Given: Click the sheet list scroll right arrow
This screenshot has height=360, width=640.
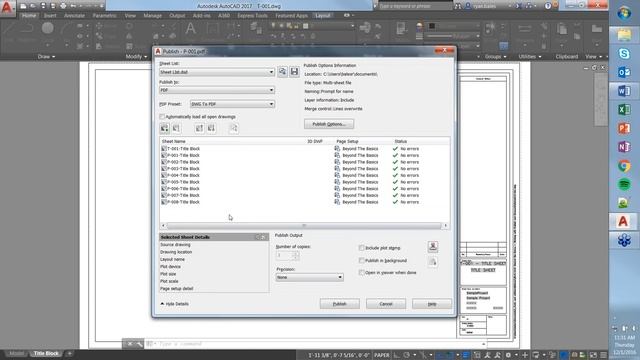Looking at the screenshot, I should point(446,225).
